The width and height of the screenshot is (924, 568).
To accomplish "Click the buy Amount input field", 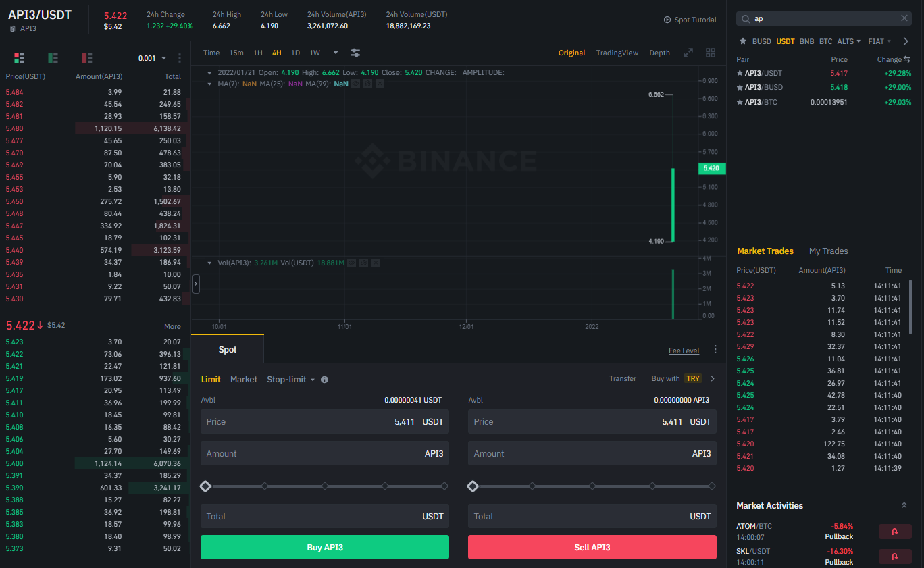I will point(325,453).
